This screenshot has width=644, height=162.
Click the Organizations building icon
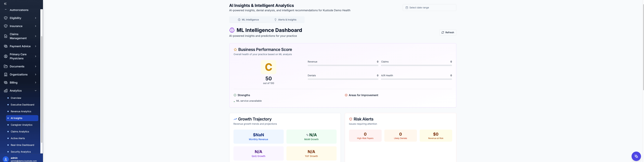tap(6, 74)
